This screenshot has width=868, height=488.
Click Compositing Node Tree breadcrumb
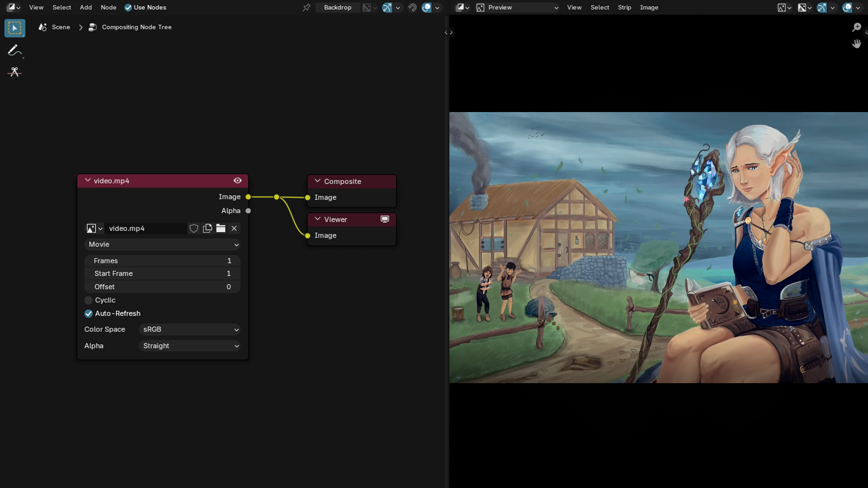(x=137, y=27)
